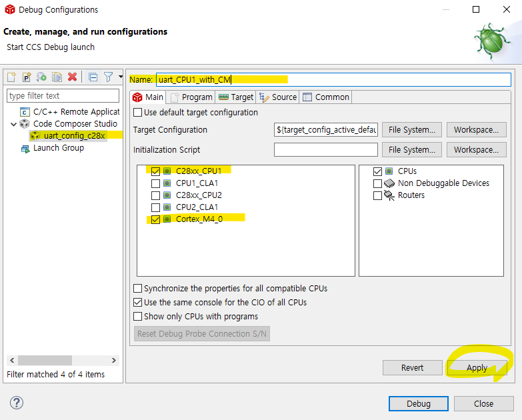Disable same console for CIO option

click(x=138, y=302)
